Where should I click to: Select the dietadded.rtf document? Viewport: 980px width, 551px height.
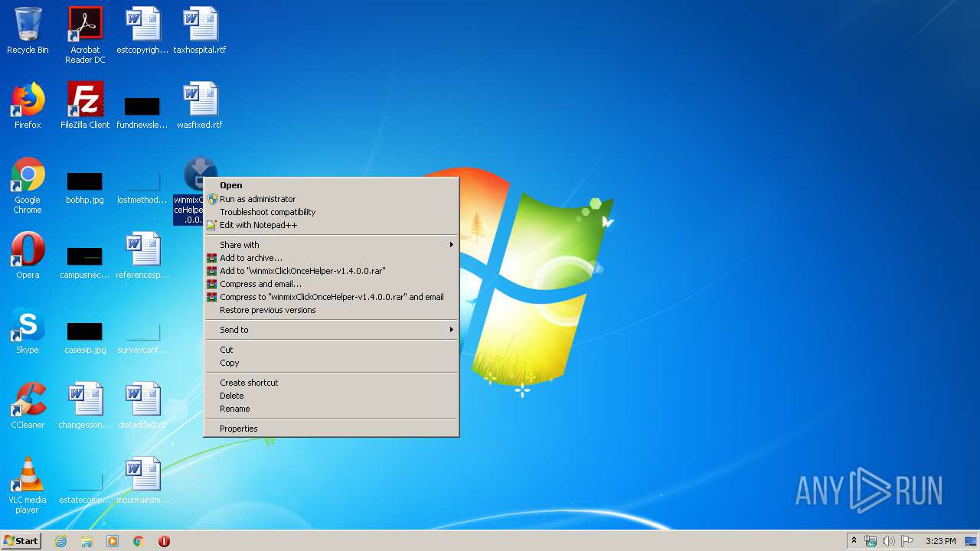click(x=142, y=406)
